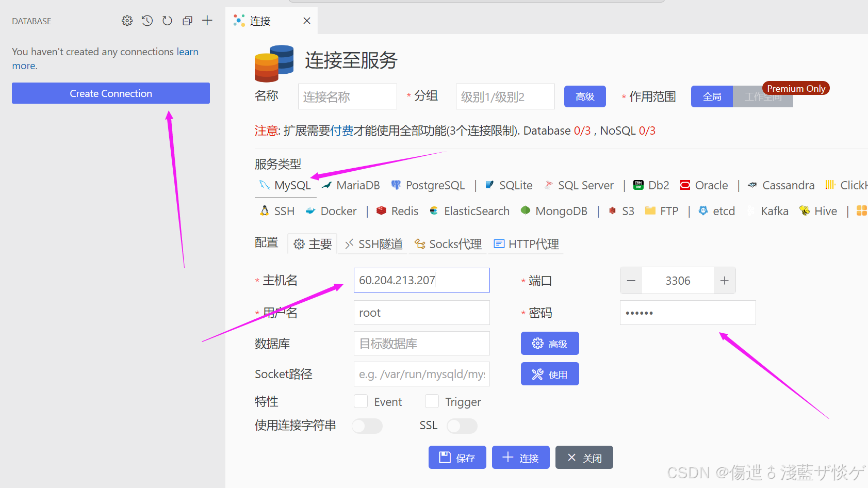
Task: Select the Cassandra service type
Action: [781, 185]
